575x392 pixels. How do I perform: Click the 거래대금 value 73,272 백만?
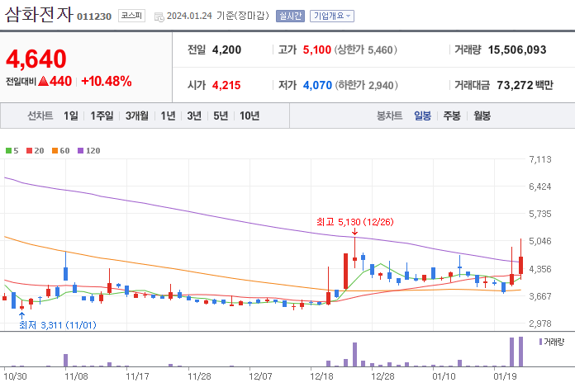coord(525,85)
